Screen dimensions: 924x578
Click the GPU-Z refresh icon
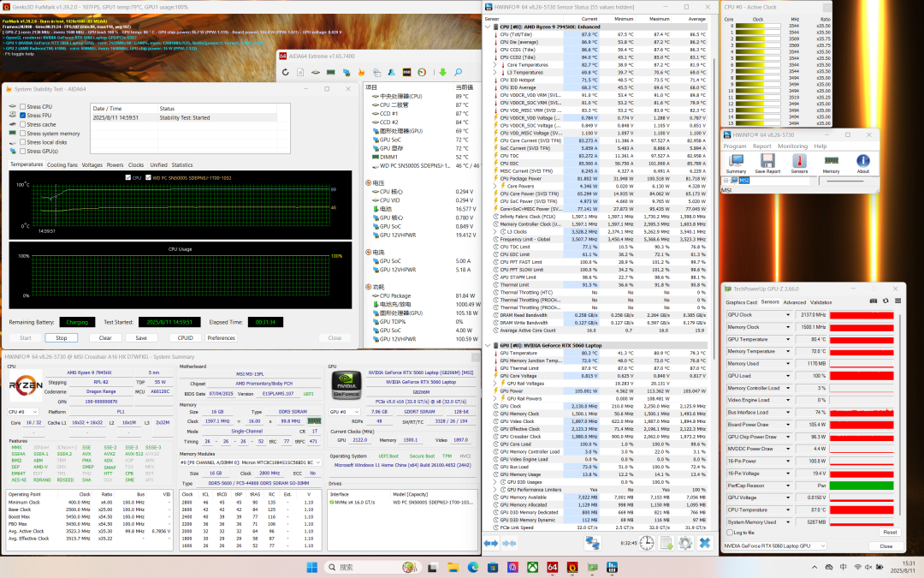[885, 301]
